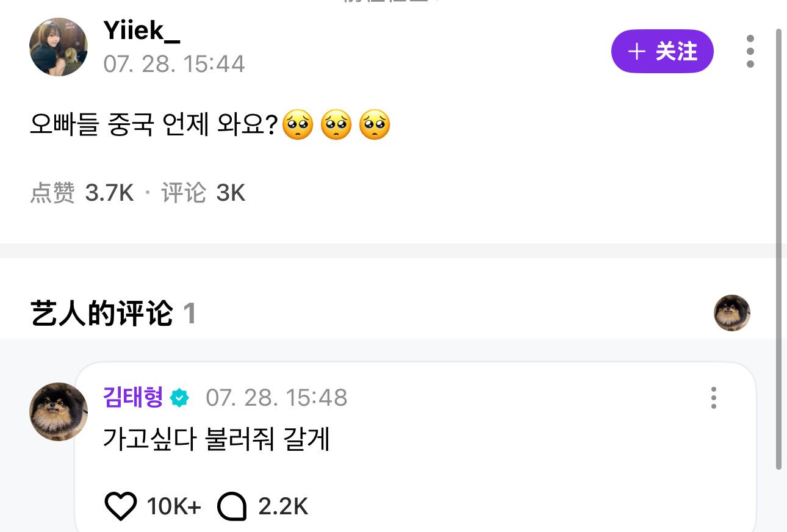Click the 김태형 artist name

(x=133, y=398)
